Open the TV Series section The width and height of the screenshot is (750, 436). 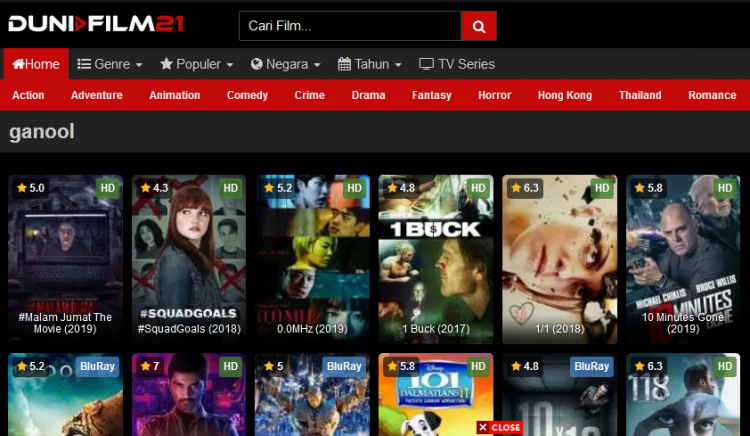coord(457,64)
